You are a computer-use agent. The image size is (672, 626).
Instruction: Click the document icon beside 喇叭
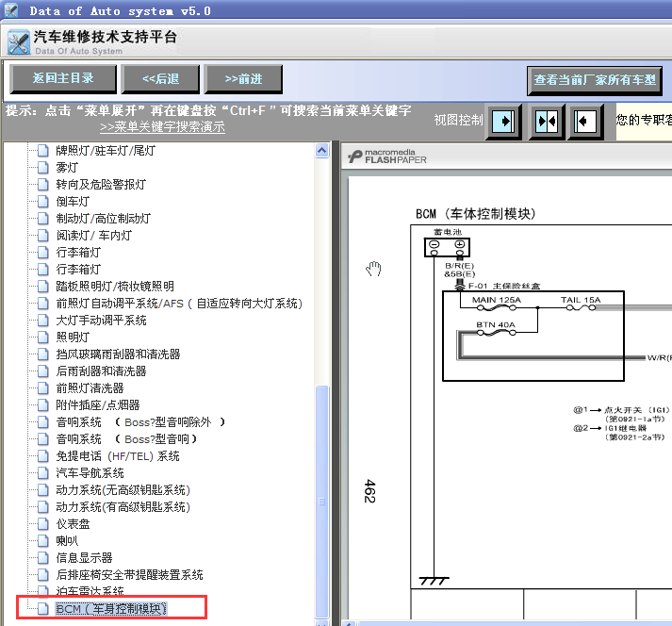(x=42, y=540)
